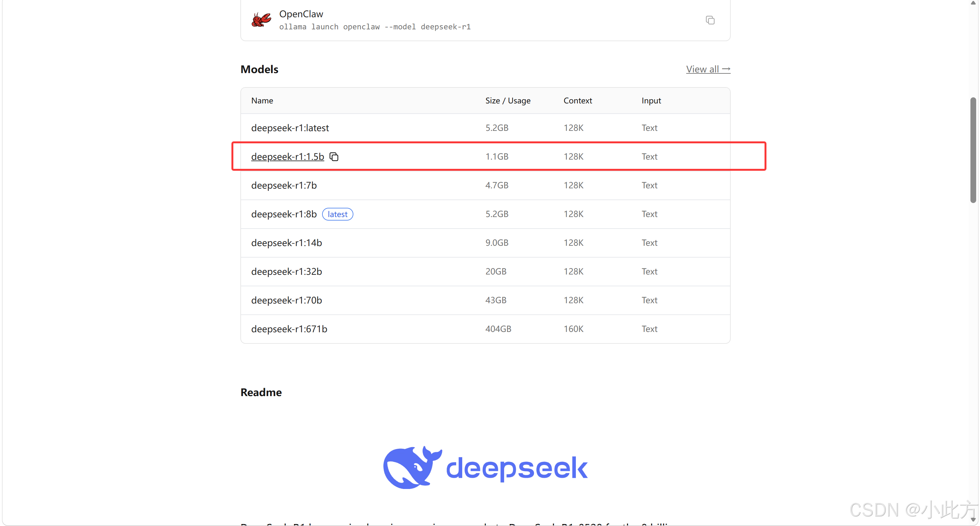Click the 9.0GB size value
This screenshot has width=980, height=526.
[496, 243]
